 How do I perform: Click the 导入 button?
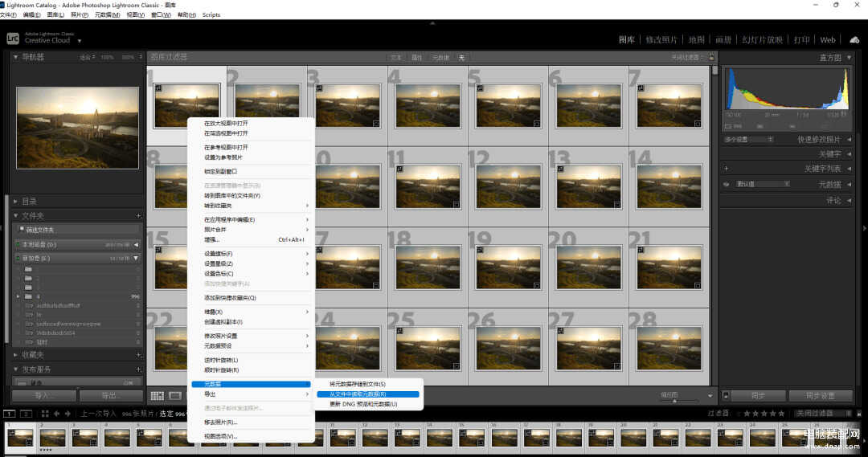(x=43, y=396)
